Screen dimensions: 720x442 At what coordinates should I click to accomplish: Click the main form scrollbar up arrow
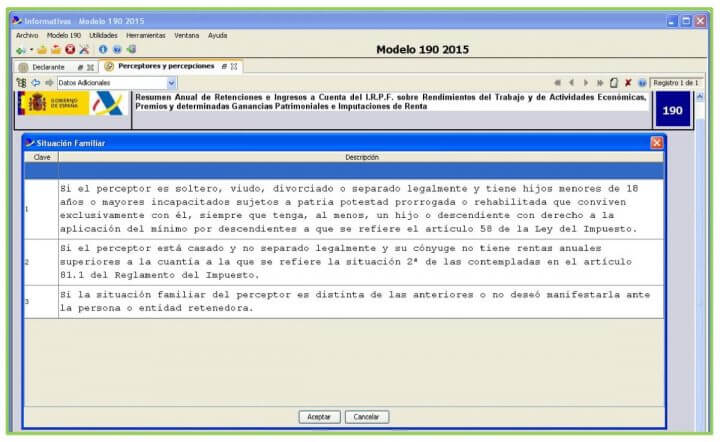(699, 97)
